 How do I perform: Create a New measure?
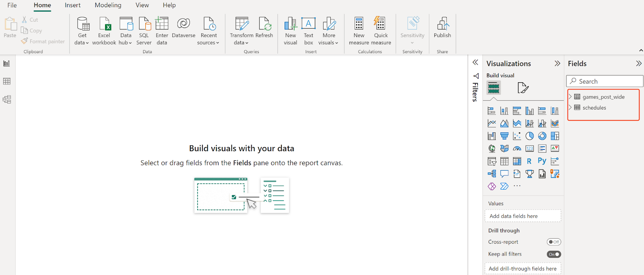click(x=359, y=31)
